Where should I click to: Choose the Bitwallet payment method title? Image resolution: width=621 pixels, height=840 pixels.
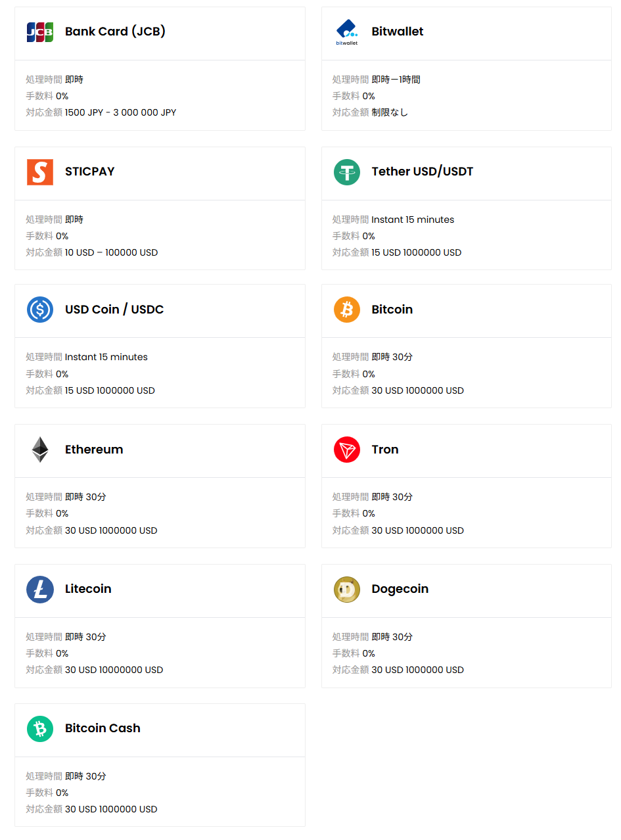coord(397,32)
